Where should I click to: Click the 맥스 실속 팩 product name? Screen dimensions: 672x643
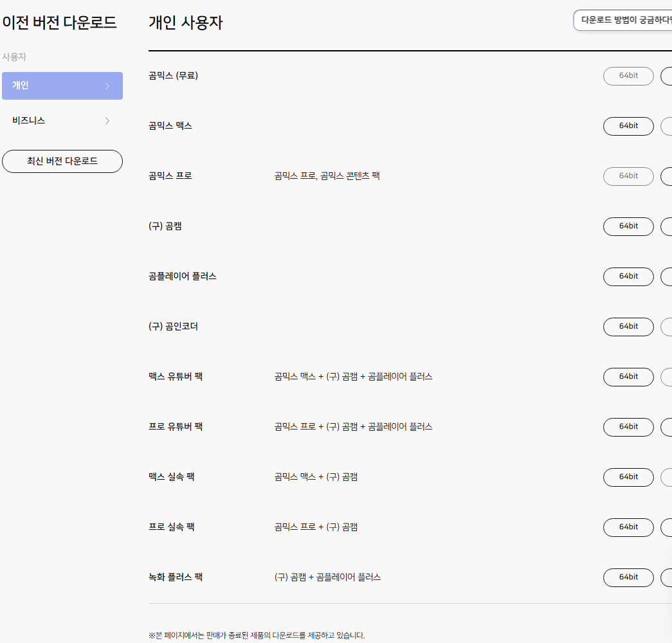172,477
